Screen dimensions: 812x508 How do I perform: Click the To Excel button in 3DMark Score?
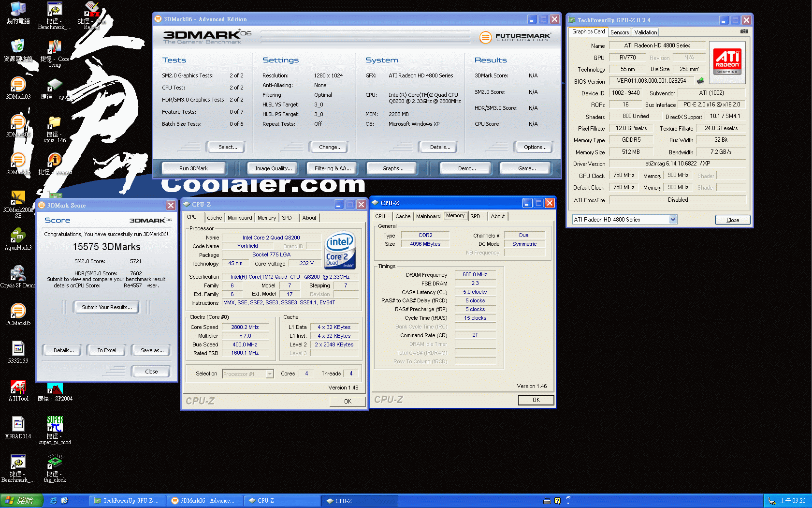point(106,350)
